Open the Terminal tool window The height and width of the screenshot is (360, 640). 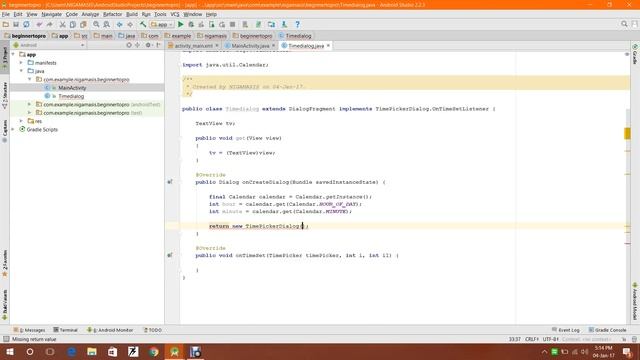tap(65, 330)
